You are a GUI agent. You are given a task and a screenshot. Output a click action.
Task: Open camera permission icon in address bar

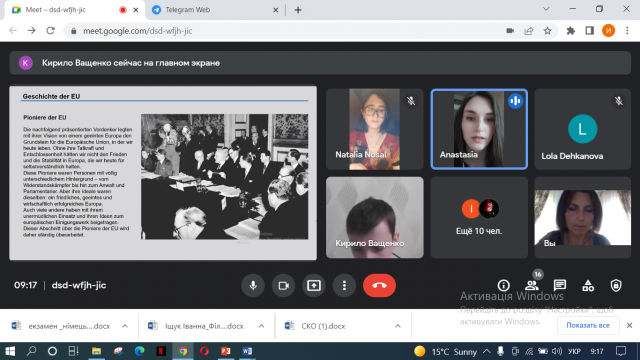click(x=510, y=31)
